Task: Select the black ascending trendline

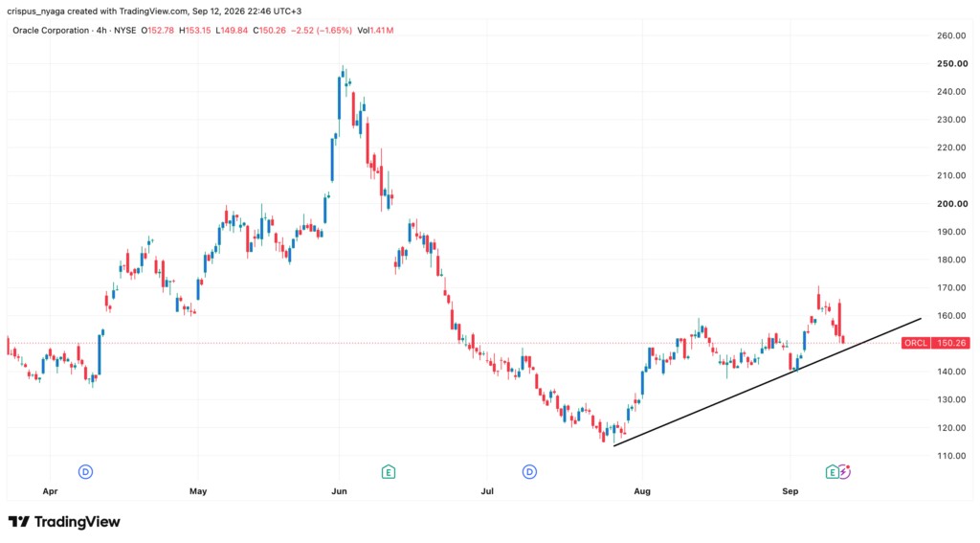Action: [x=768, y=382]
